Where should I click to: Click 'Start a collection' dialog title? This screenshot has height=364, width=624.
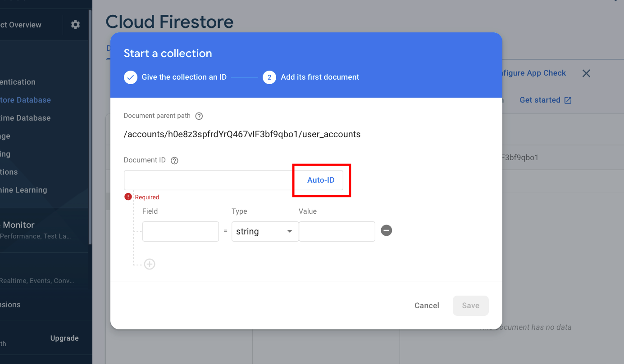click(x=168, y=53)
